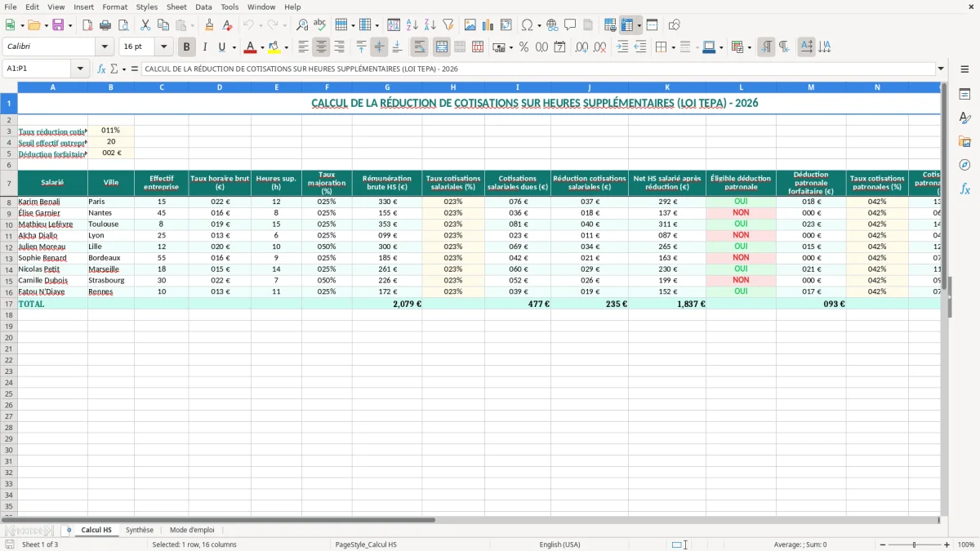The image size is (980, 551).
Task: Delete a decimal place
Action: click(599, 47)
